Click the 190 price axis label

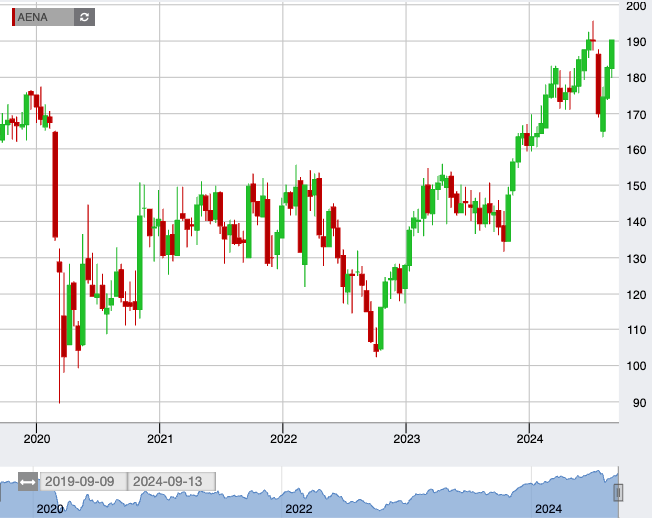click(x=636, y=42)
